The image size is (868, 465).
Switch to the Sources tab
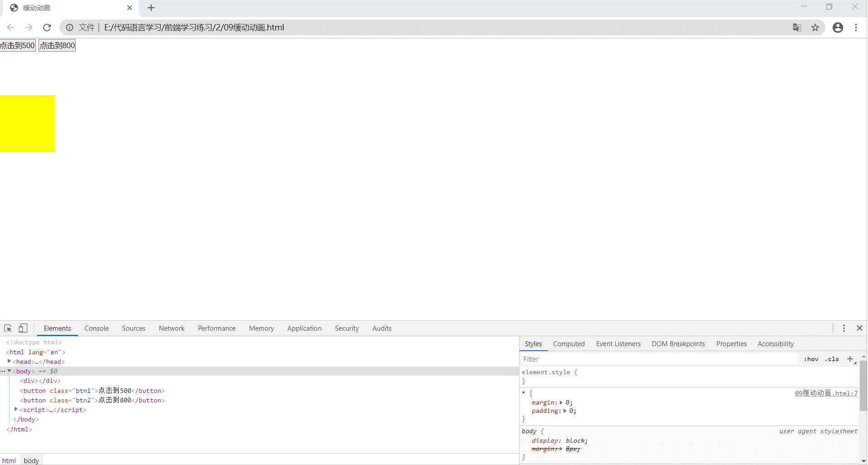(x=134, y=328)
